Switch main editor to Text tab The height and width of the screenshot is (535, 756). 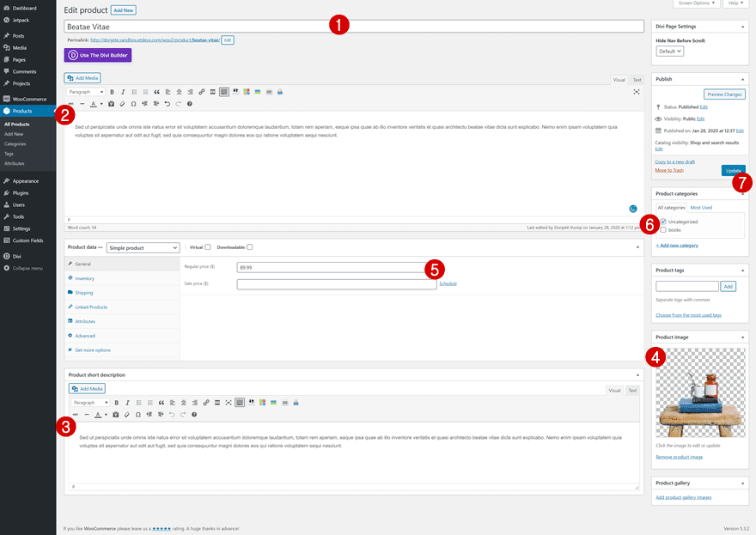click(637, 80)
